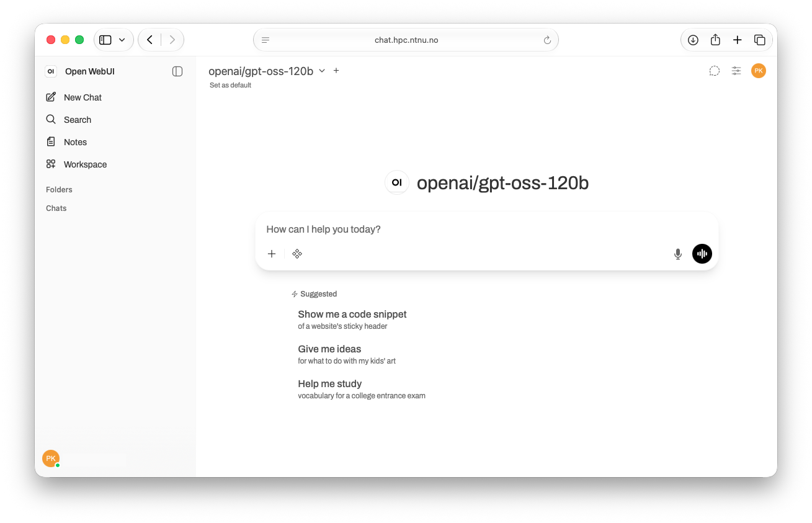Toggle the Safari sidebar button
The height and width of the screenshot is (523, 812).
pos(105,40)
